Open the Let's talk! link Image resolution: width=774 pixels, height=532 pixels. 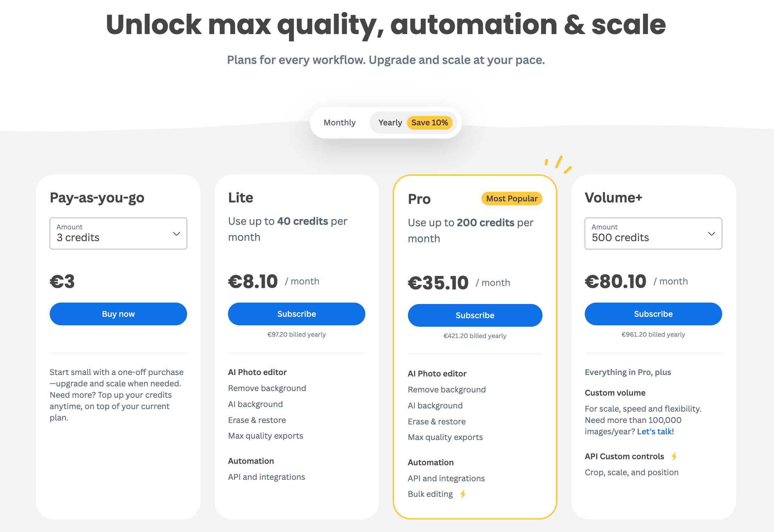click(x=655, y=431)
